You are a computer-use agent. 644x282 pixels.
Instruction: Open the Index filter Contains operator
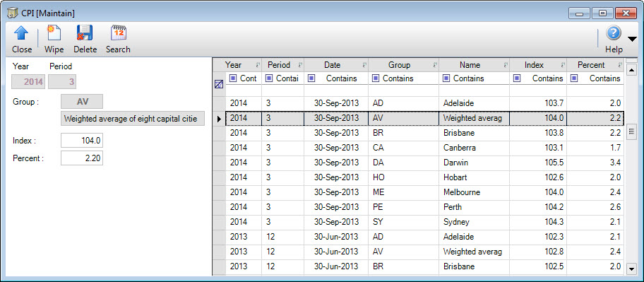517,78
